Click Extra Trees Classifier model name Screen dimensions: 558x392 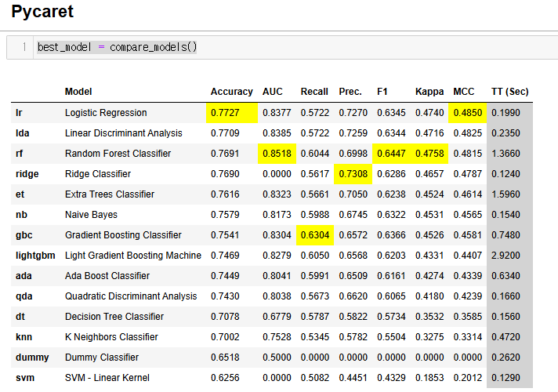[110, 194]
